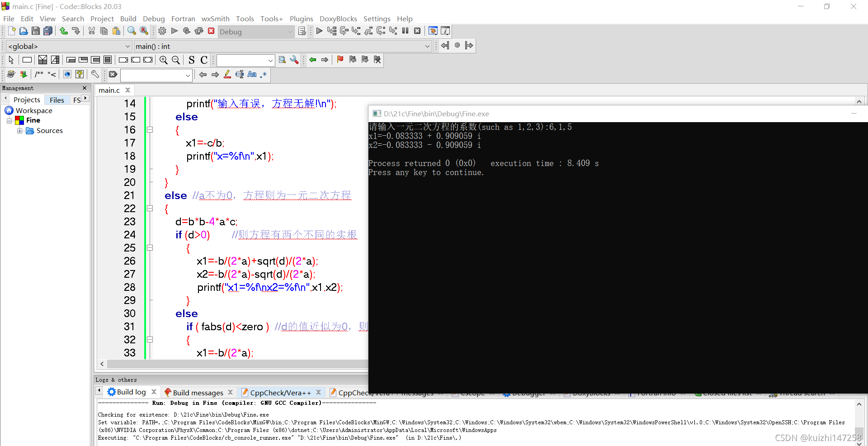This screenshot has height=446, width=868.
Task: Save the current file with floppy icon
Action: (36, 31)
